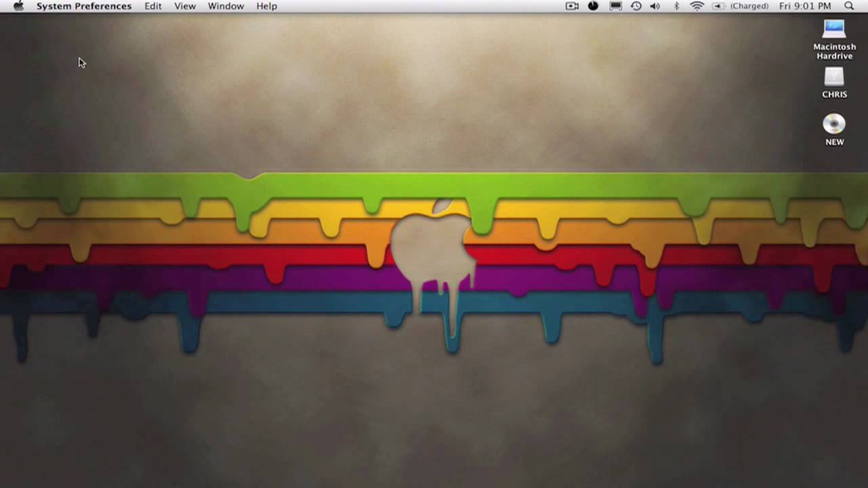
Task: Click the battery icon in menu bar
Action: [x=718, y=6]
